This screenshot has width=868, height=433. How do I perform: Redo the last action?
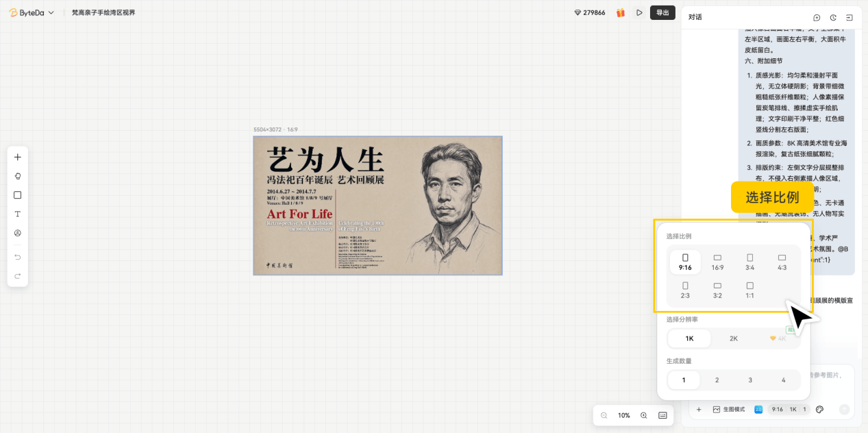[18, 275]
